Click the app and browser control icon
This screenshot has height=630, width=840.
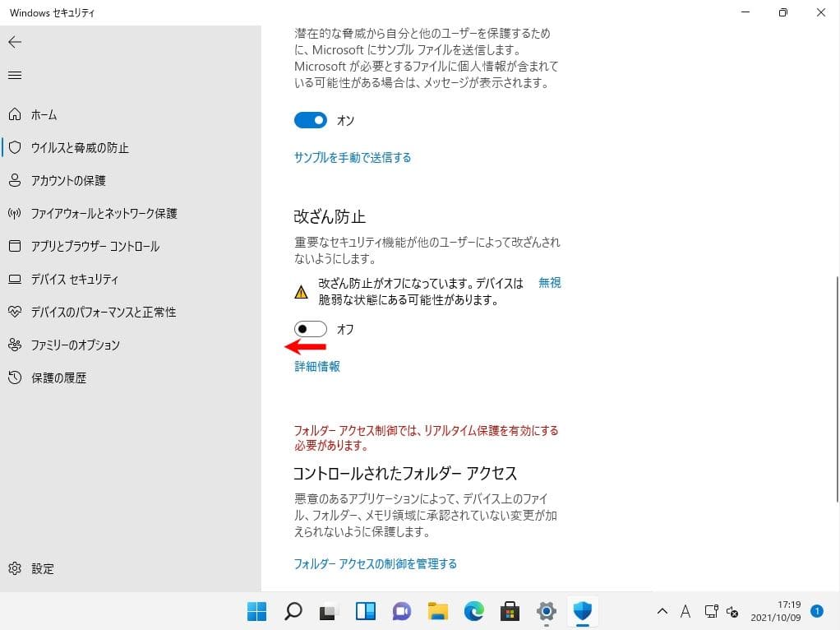point(15,246)
